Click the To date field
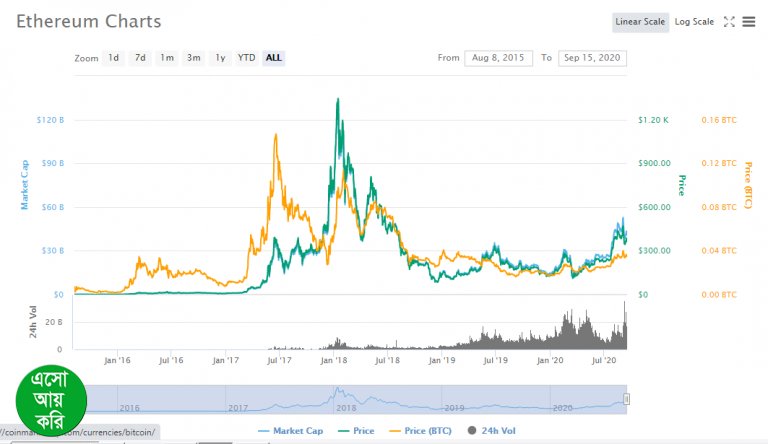 (x=592, y=58)
